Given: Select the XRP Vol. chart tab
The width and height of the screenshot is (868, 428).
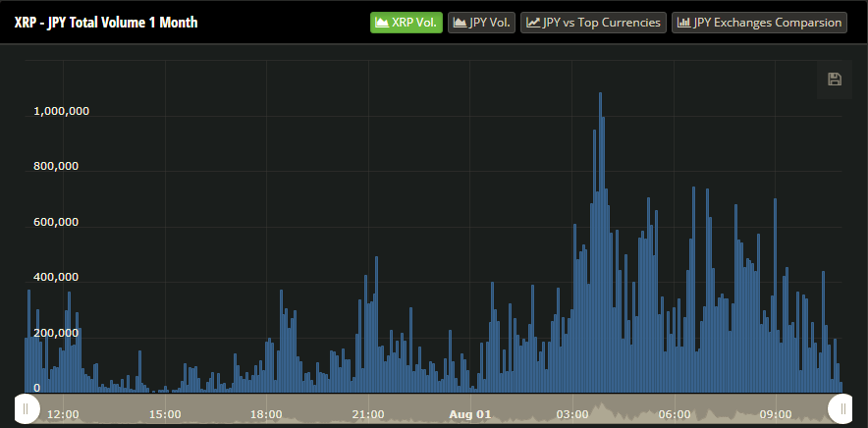Looking at the screenshot, I should point(407,23).
